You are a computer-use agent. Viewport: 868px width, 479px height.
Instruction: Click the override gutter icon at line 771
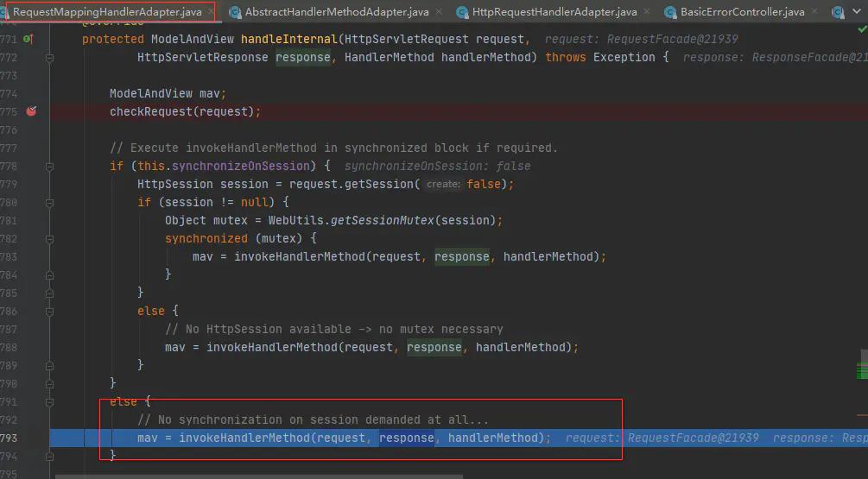(28, 40)
